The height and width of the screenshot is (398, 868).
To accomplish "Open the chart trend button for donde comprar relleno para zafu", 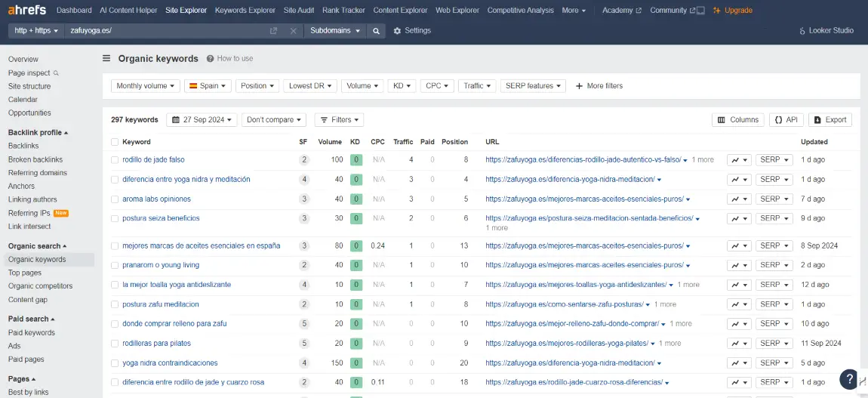I will (739, 324).
